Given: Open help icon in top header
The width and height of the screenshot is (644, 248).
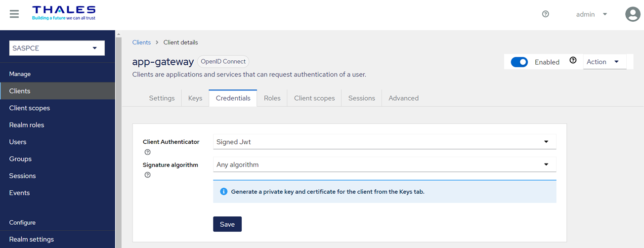Looking at the screenshot, I should pos(546,14).
